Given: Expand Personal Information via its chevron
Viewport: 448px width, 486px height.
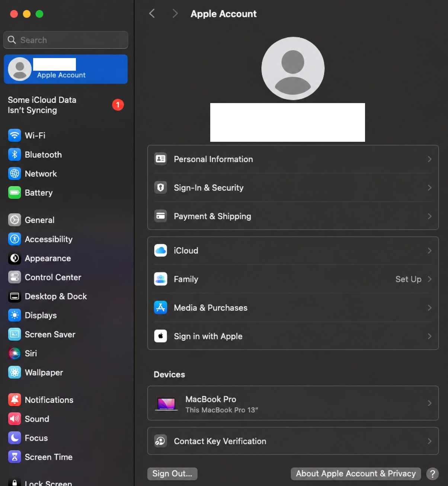Looking at the screenshot, I should [429, 159].
